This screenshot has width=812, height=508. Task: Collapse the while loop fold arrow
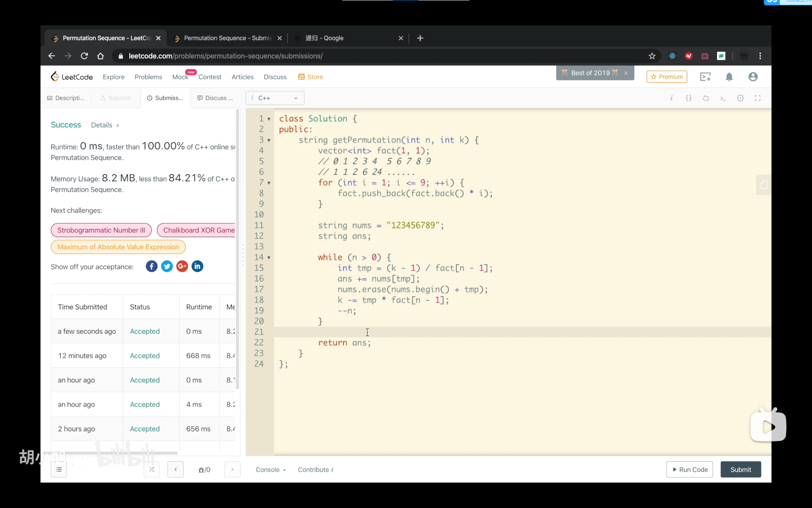[x=269, y=258]
